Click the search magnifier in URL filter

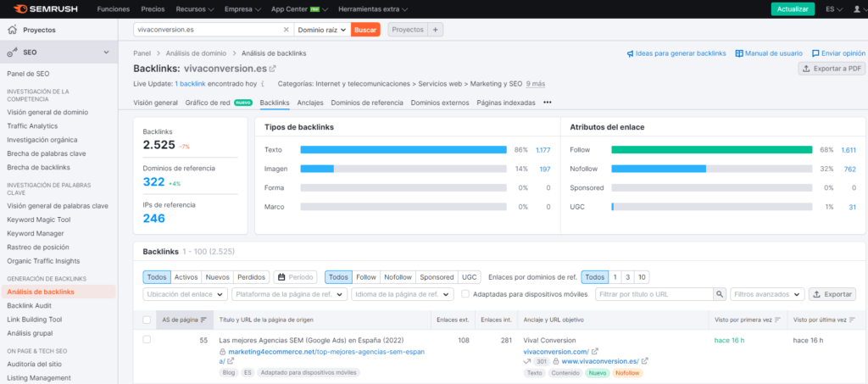(x=719, y=294)
